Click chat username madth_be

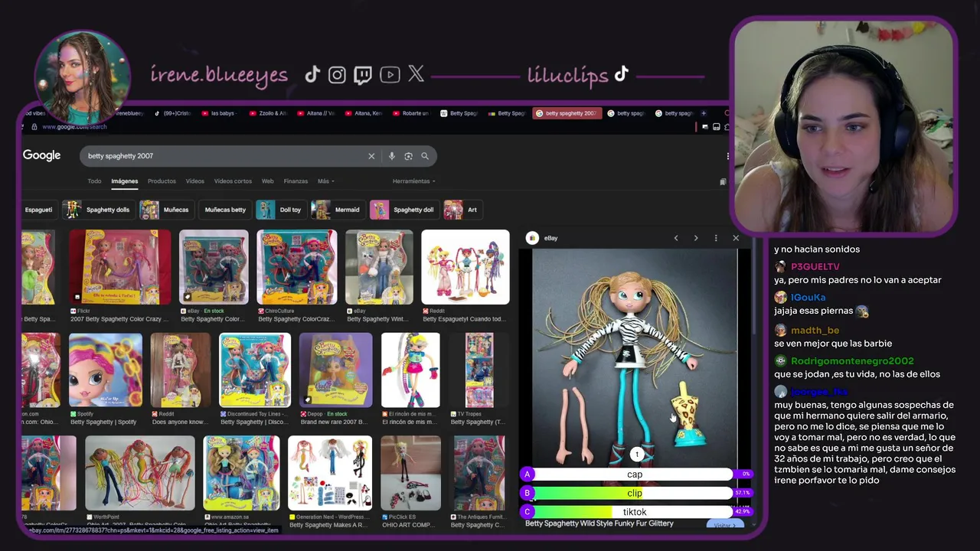click(815, 331)
